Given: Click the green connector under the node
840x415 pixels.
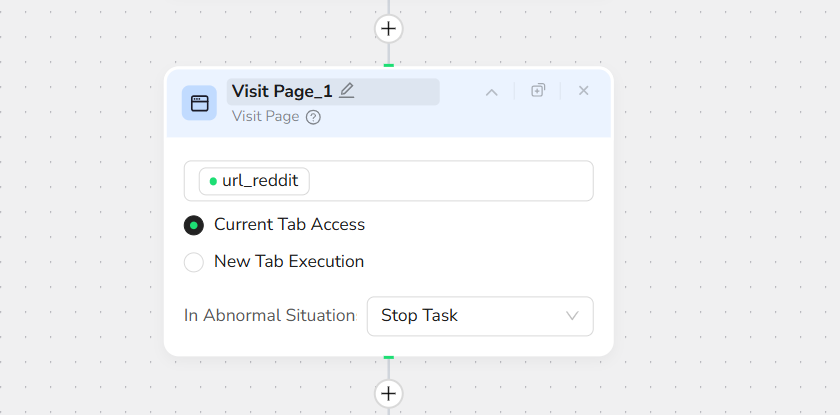Looking at the screenshot, I should pos(389,357).
